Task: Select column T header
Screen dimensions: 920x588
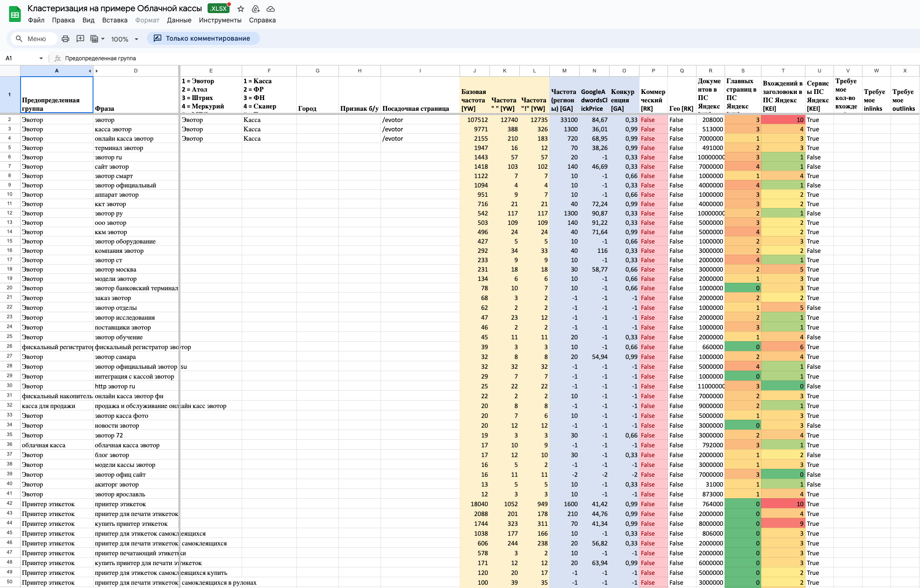Action: tap(783, 71)
